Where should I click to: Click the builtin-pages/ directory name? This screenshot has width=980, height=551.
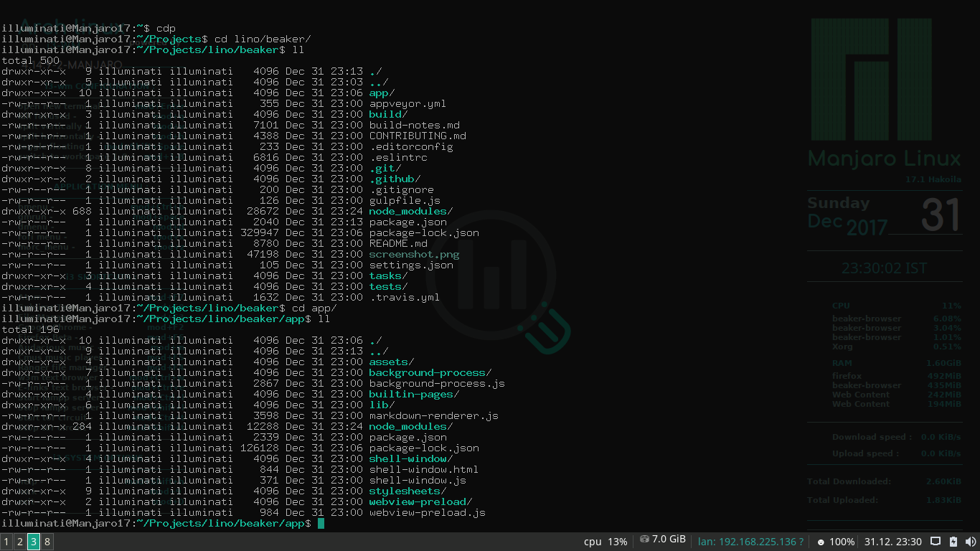[414, 395]
